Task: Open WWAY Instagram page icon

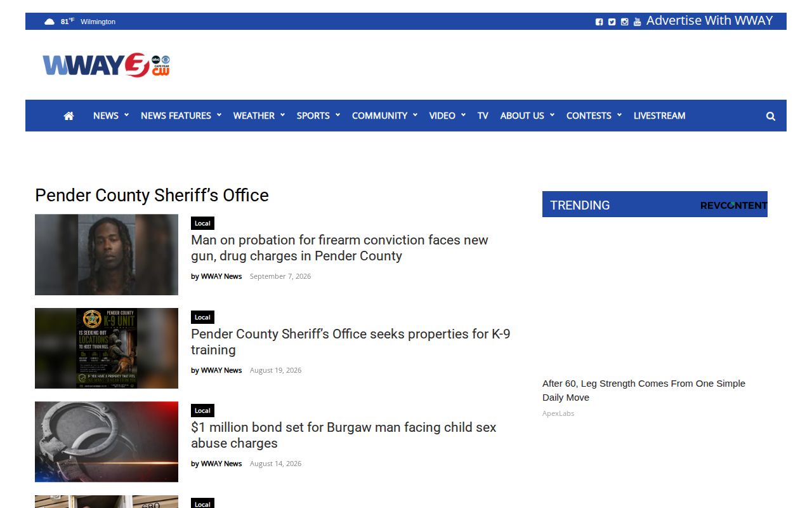Action: 624,22
